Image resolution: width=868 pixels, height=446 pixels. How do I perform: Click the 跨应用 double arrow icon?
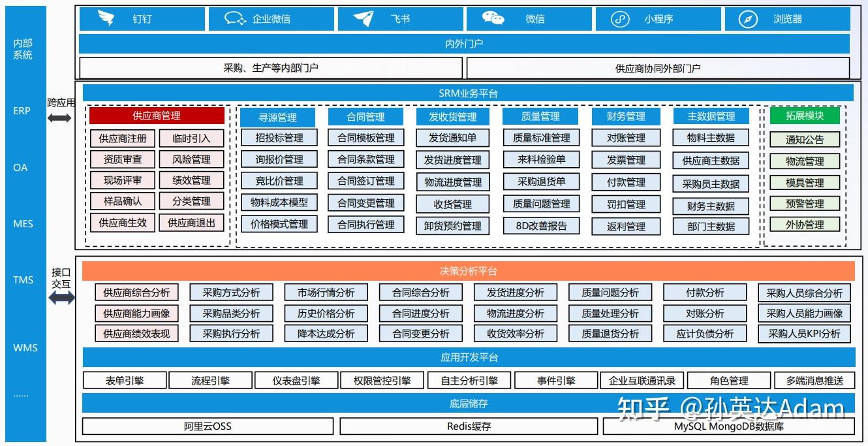point(60,118)
